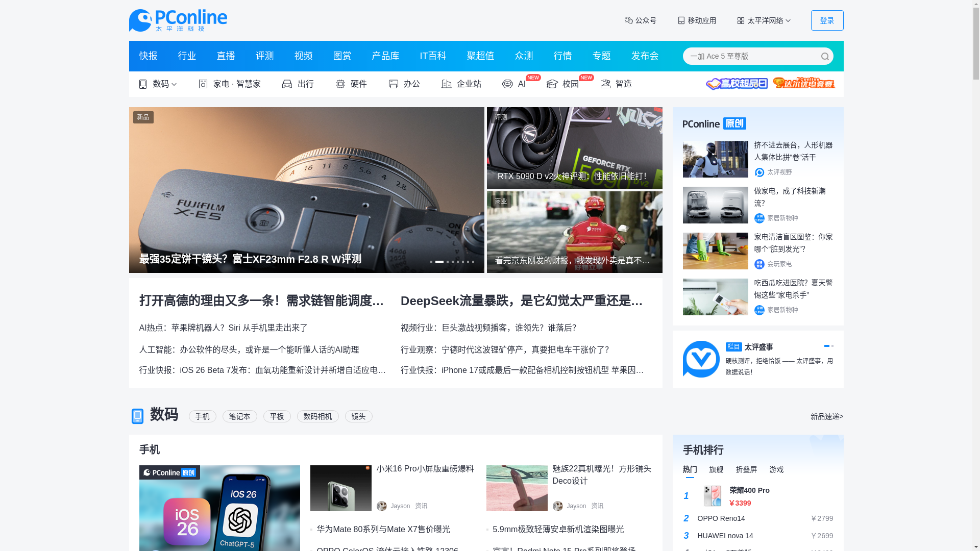Open the 移动应用 mobile app link
Viewport: 980px width, 551px height.
pyautogui.click(x=697, y=20)
